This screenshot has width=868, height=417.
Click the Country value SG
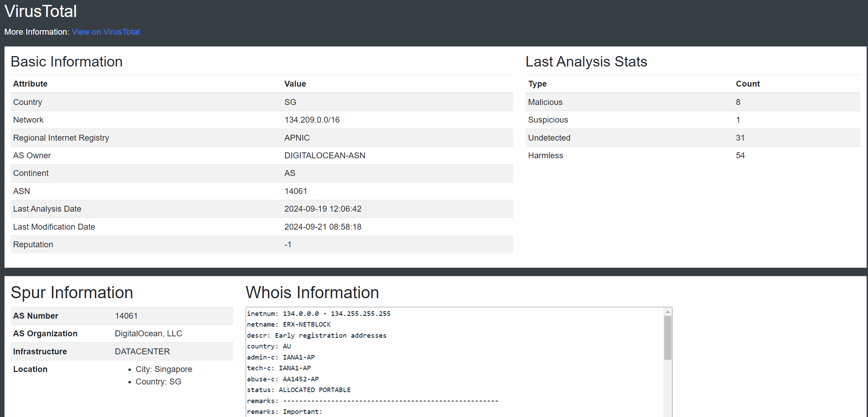pyautogui.click(x=290, y=102)
